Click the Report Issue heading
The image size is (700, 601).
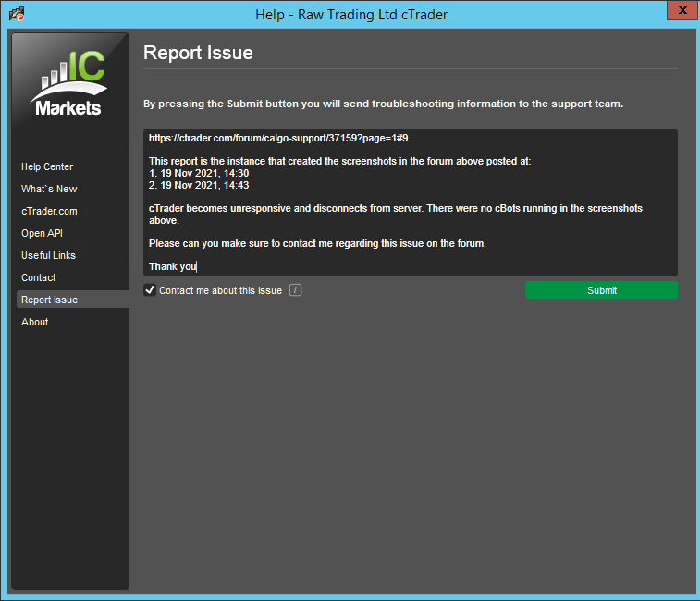coord(198,53)
